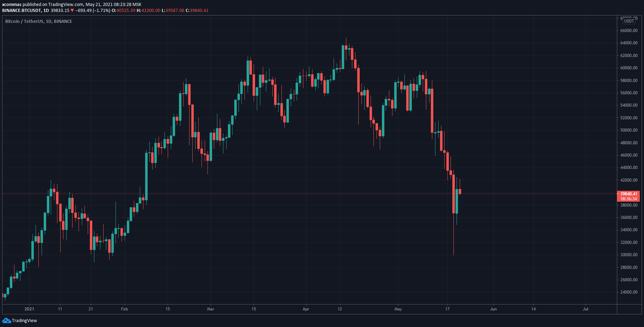This screenshot has width=644, height=327.
Task: Click the 21 date label on time axis
Action: 91,309
